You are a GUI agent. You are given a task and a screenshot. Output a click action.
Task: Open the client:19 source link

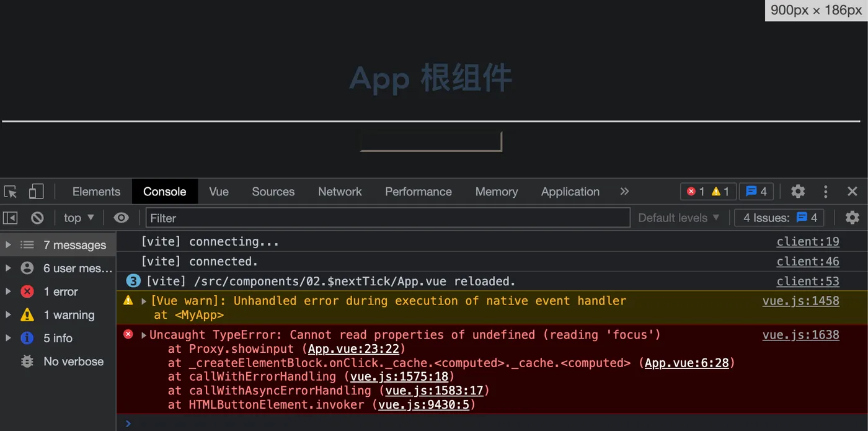(x=808, y=242)
